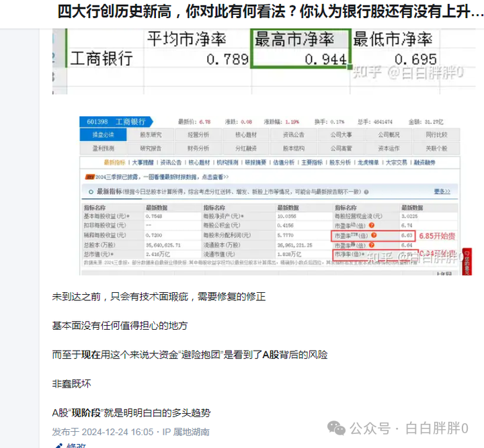This screenshot has width=484, height=448.
Task: Go to the 公司大事 tab
Action: pyautogui.click(x=341, y=135)
